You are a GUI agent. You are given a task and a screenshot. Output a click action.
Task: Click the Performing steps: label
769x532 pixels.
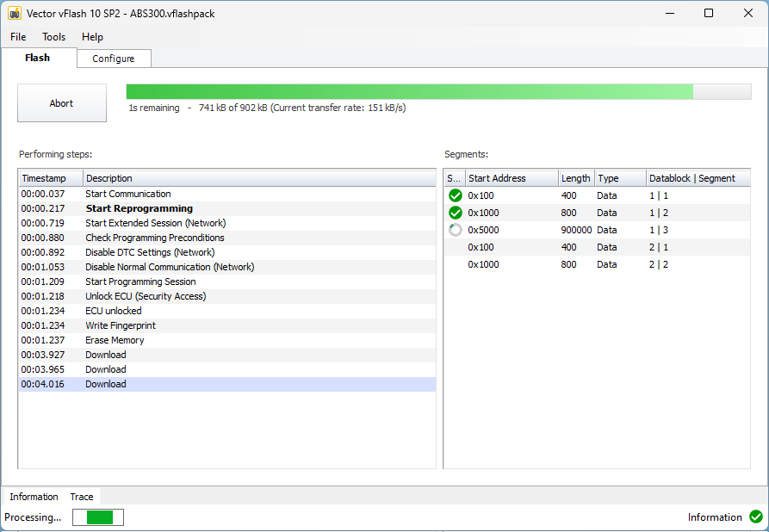(55, 154)
